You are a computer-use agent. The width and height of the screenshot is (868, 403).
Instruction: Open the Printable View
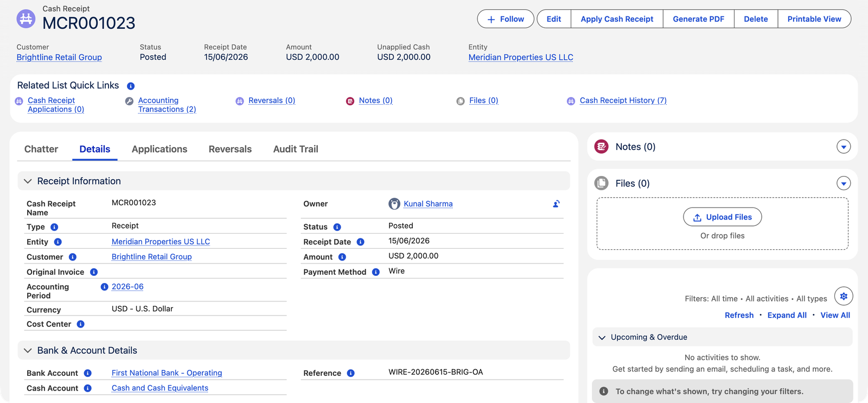point(814,19)
